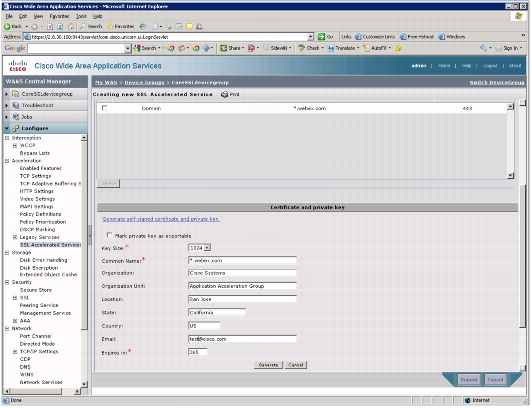532x408 pixels.
Task: Click the IE Stop toolbar icon
Action: click(50, 26)
